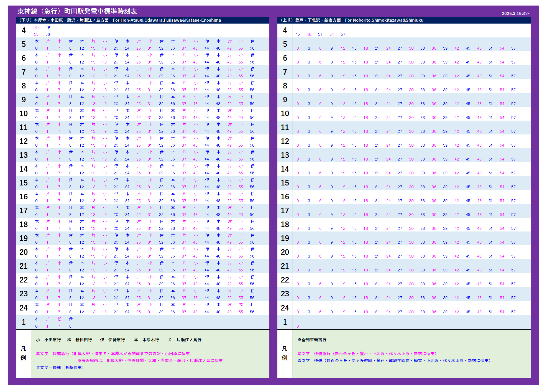Click the 松 destination mark in downbound hour 1

click(59, 319)
